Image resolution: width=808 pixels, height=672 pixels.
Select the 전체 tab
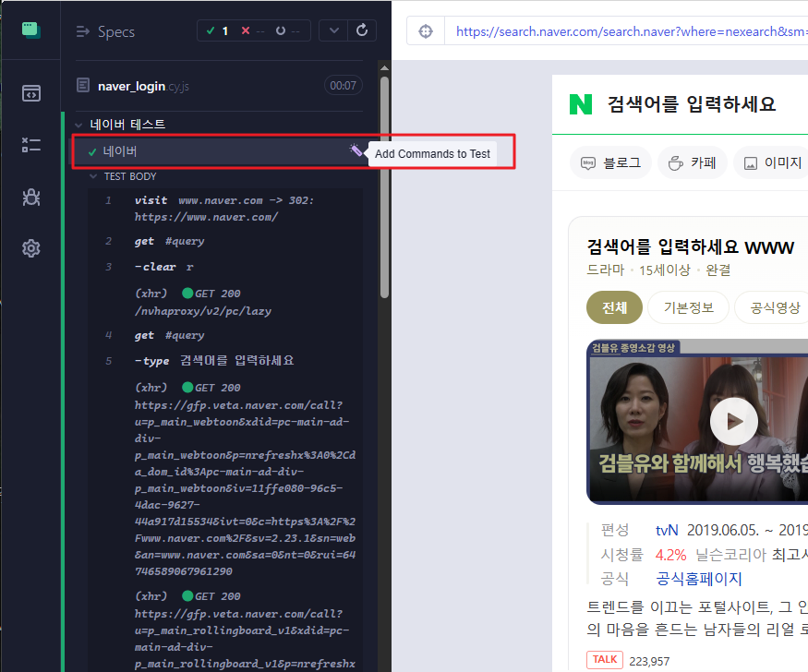(614, 307)
